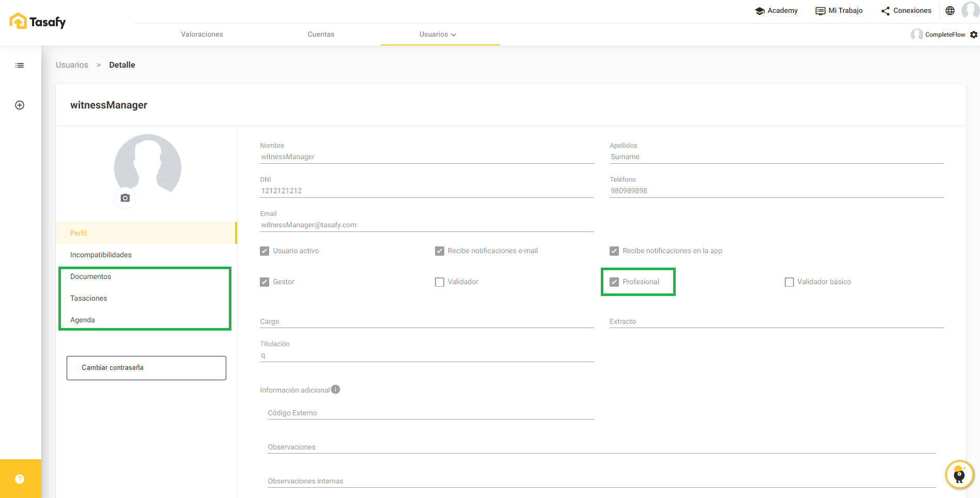Screen dimensions: 980x498
Task: Select Incompatibilidades in the side menu
Action: (x=101, y=255)
